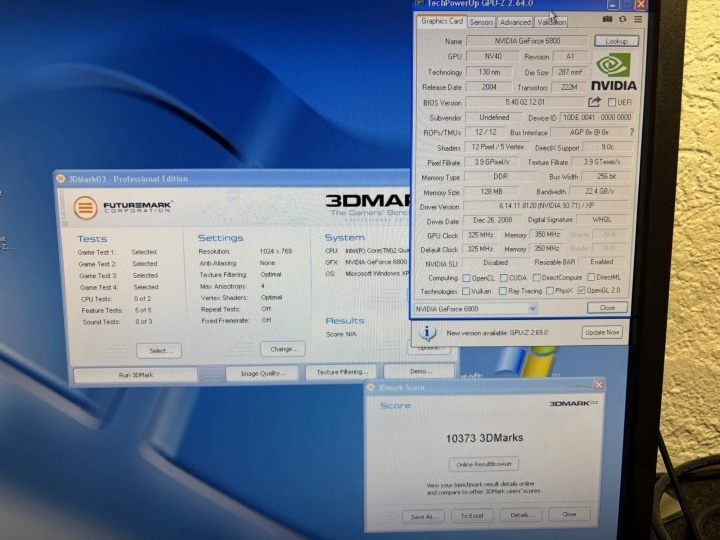Screen dimensions: 720x540
Task: Switch to the Validation tab
Action: 551,22
